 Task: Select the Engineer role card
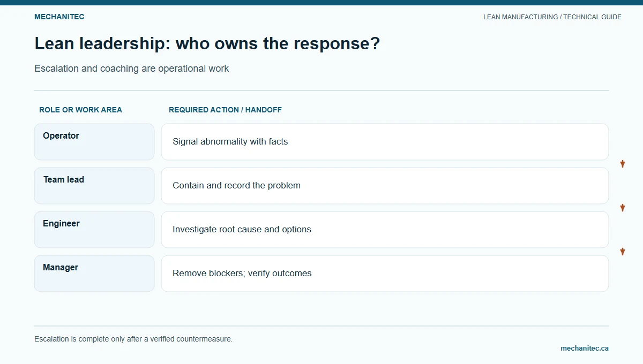tap(94, 230)
